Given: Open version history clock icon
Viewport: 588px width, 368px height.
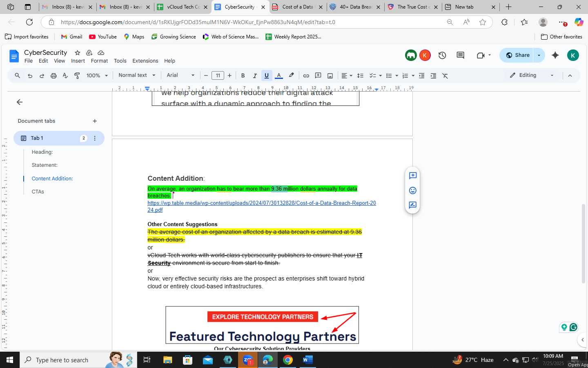Looking at the screenshot, I should pos(442,55).
